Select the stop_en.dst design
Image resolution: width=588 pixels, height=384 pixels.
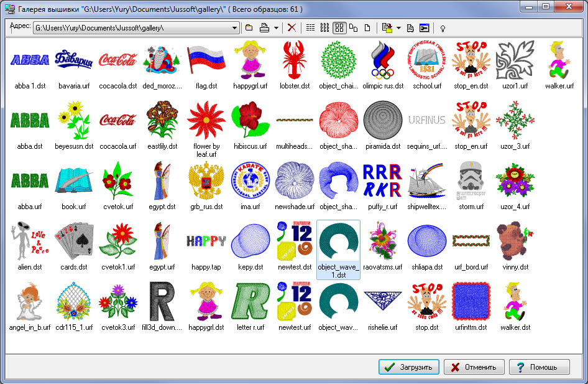(x=471, y=60)
